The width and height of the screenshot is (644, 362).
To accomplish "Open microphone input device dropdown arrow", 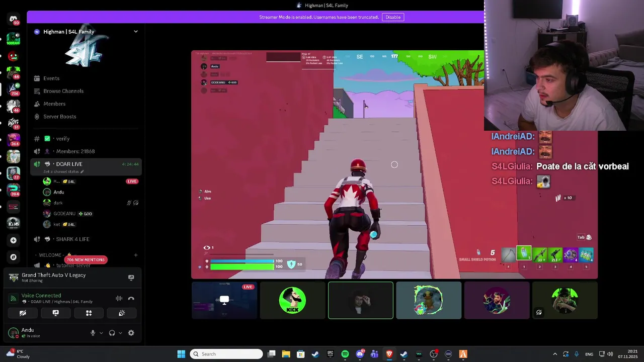I will 101,333.
